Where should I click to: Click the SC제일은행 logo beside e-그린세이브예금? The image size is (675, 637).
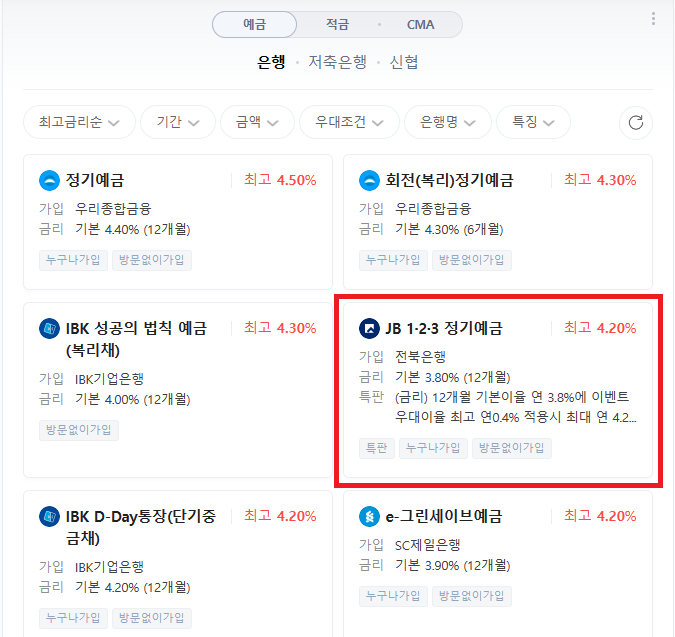click(x=369, y=516)
